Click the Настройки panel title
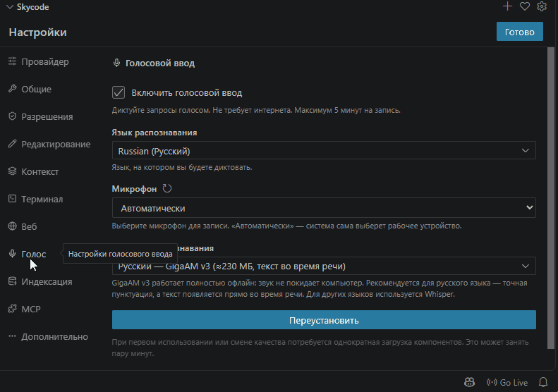This screenshot has height=392, width=558. pos(37,32)
